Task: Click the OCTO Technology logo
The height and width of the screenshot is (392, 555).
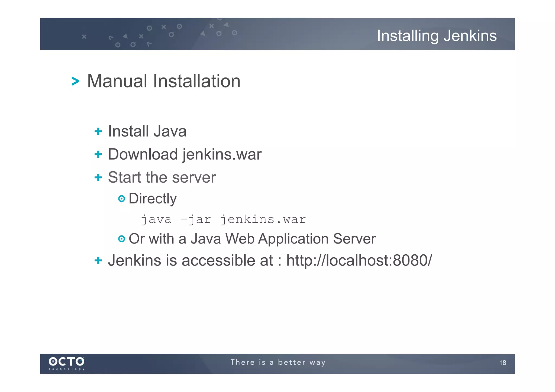Action: (x=67, y=364)
